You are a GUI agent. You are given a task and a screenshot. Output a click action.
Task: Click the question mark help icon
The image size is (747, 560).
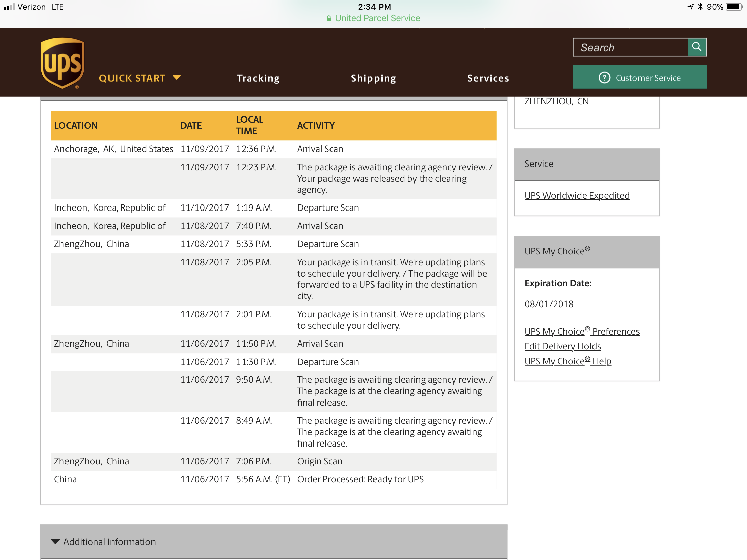point(604,78)
